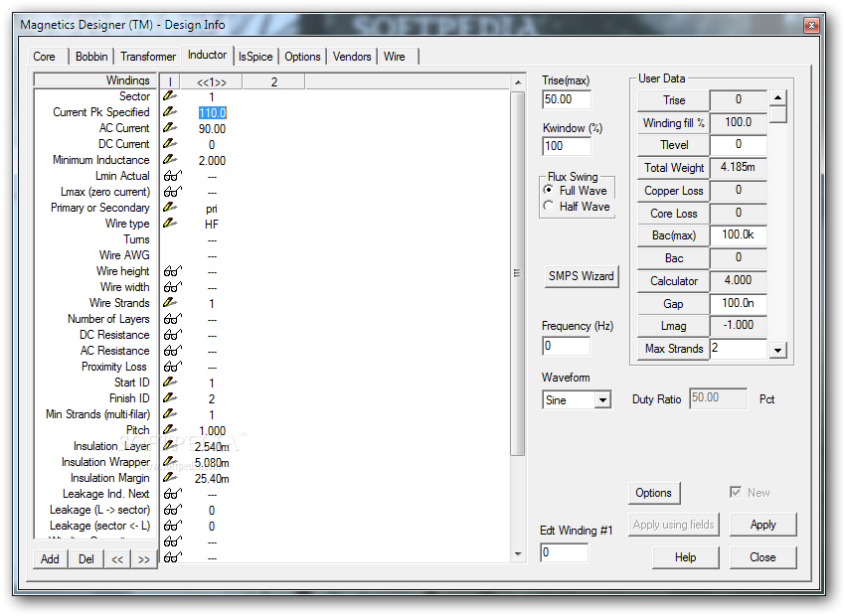This screenshot has width=846, height=616.
Task: Click the glasses icon for Leakage Ind. Next
Action: [173, 494]
